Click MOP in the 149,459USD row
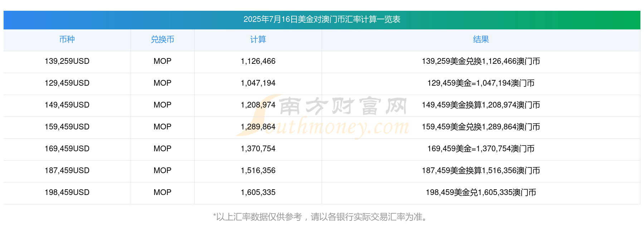 click(x=162, y=105)
